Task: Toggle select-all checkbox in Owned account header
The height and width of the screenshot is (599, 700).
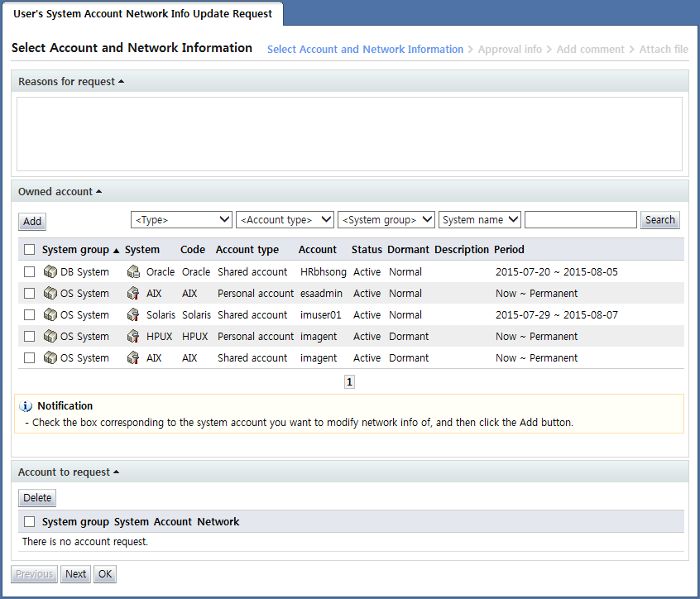Action: coord(30,250)
